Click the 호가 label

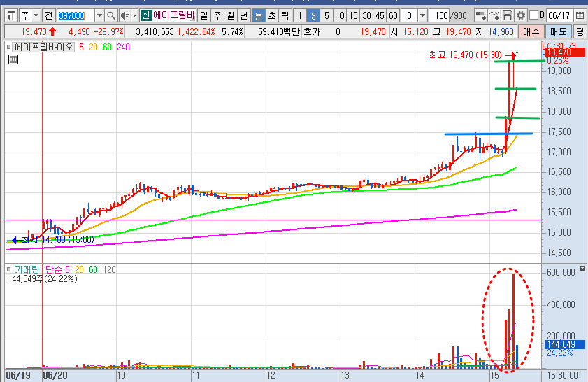pyautogui.click(x=312, y=31)
